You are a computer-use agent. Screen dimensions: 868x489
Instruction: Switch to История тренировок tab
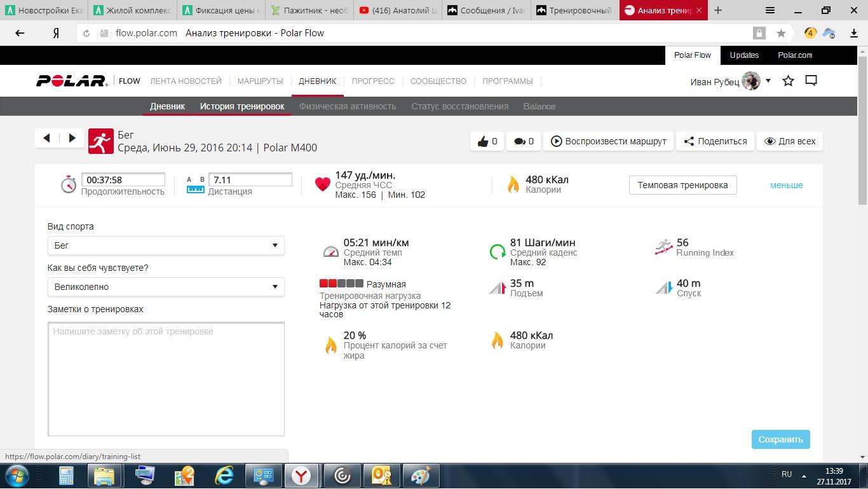click(x=242, y=106)
